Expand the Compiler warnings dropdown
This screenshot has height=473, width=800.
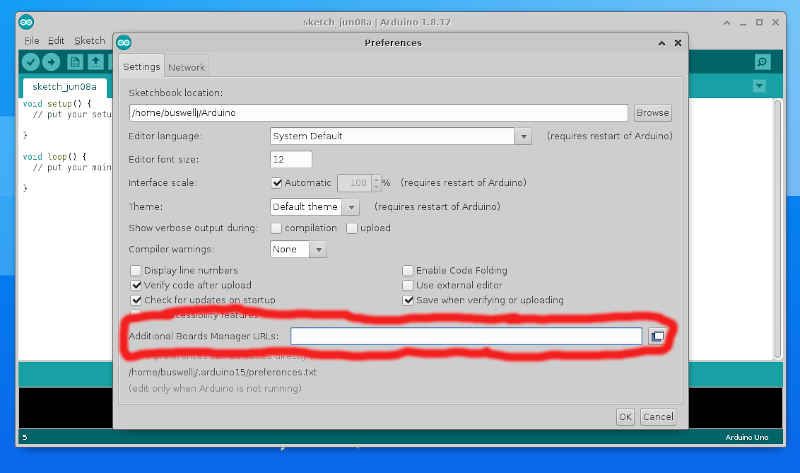pyautogui.click(x=318, y=250)
